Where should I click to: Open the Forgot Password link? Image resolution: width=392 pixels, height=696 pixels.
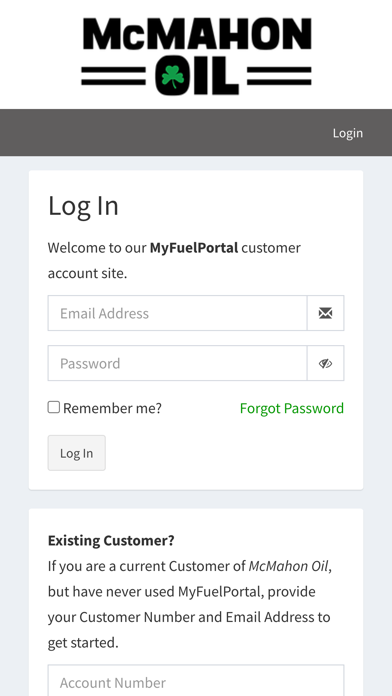[x=292, y=408]
